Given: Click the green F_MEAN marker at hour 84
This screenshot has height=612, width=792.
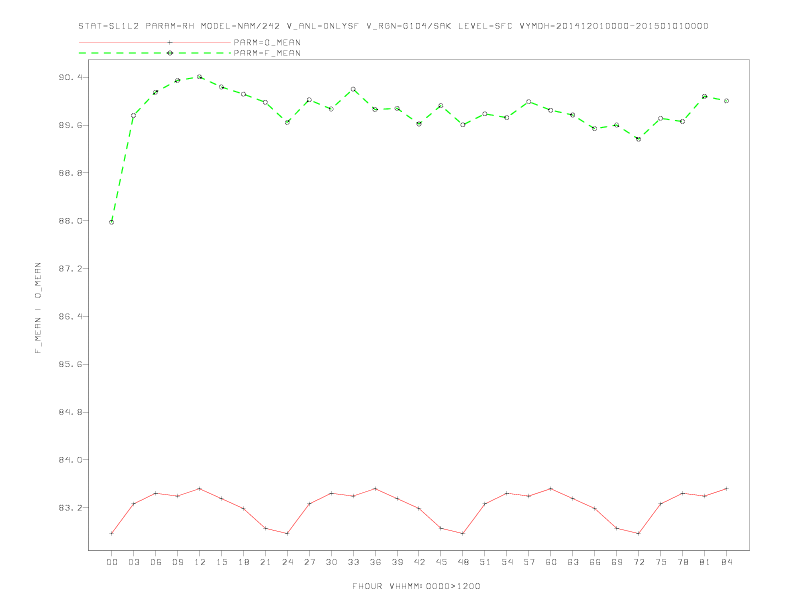Looking at the screenshot, I should pos(726,101).
